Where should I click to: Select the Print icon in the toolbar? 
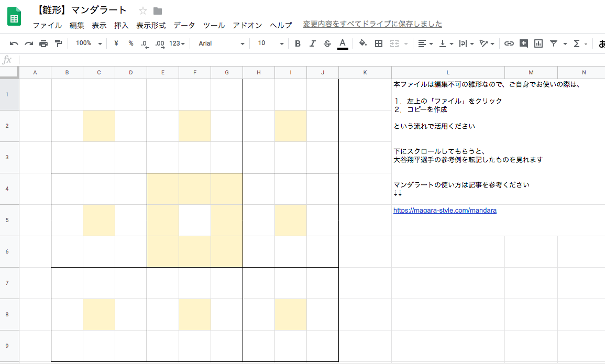(x=44, y=43)
